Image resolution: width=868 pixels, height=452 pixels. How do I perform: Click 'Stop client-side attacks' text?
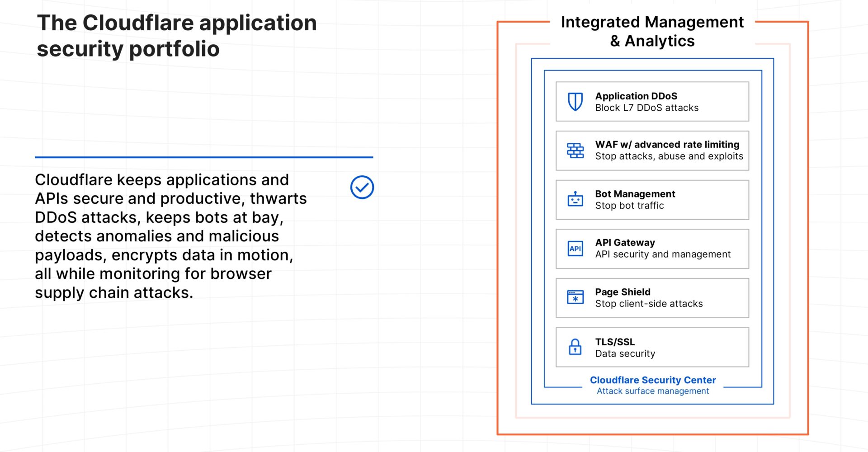[x=649, y=304]
